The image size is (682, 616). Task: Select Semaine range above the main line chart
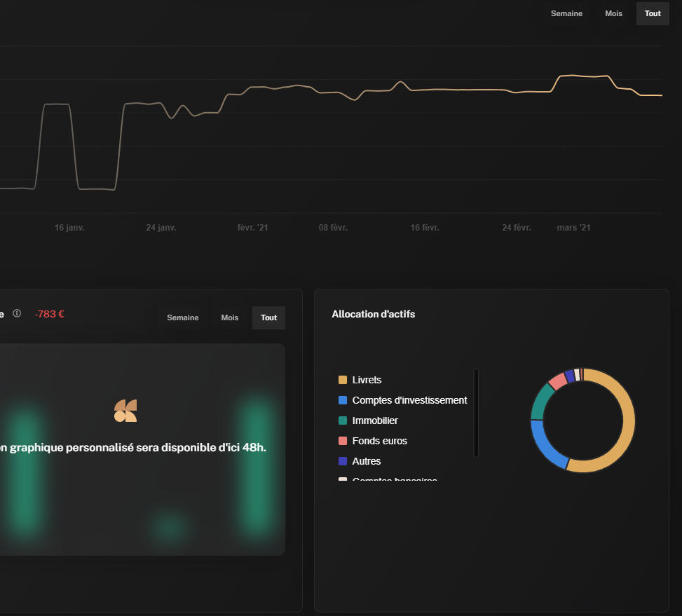566,13
